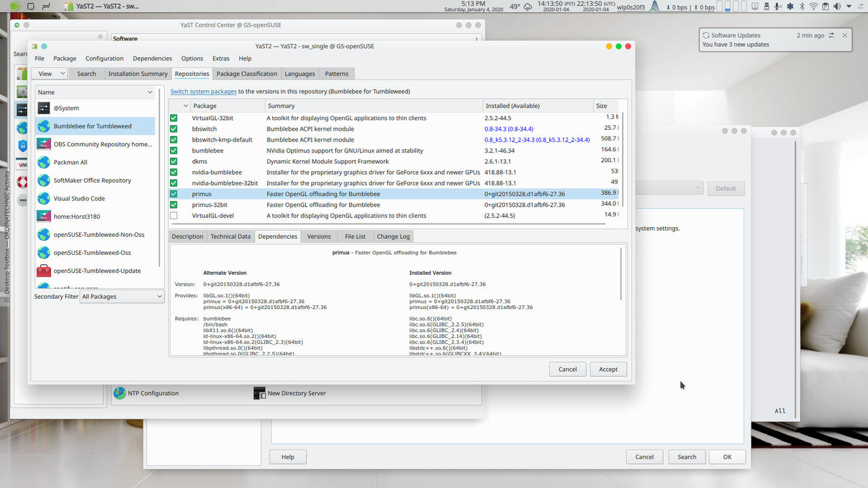Screen dimensions: 868x488
Task: Switch to the Patterns tab
Action: [x=336, y=74]
